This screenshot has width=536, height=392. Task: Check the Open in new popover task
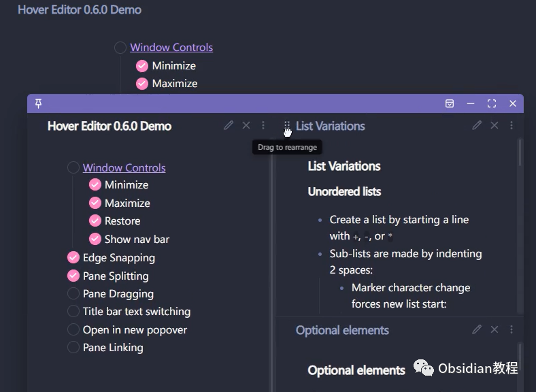point(73,329)
